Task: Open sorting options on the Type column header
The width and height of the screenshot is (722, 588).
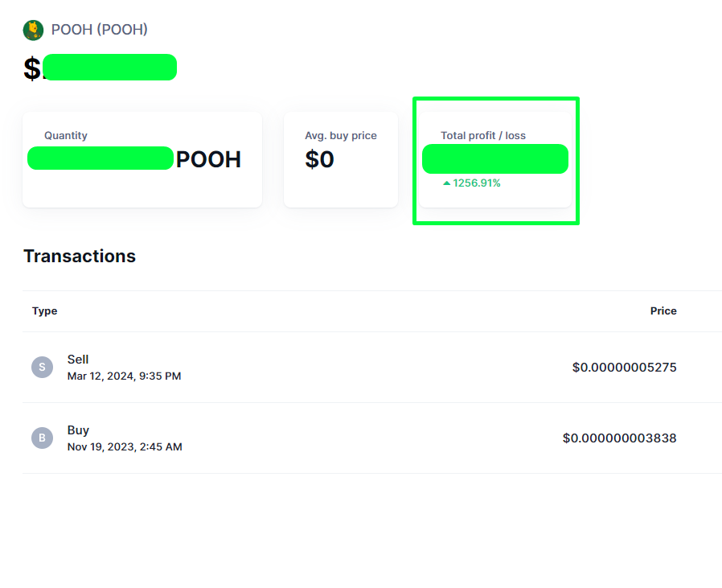Action: (x=44, y=310)
